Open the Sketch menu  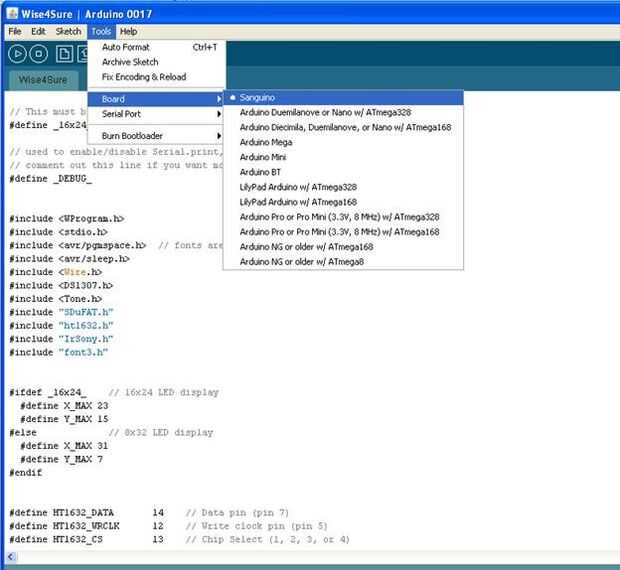tap(68, 32)
